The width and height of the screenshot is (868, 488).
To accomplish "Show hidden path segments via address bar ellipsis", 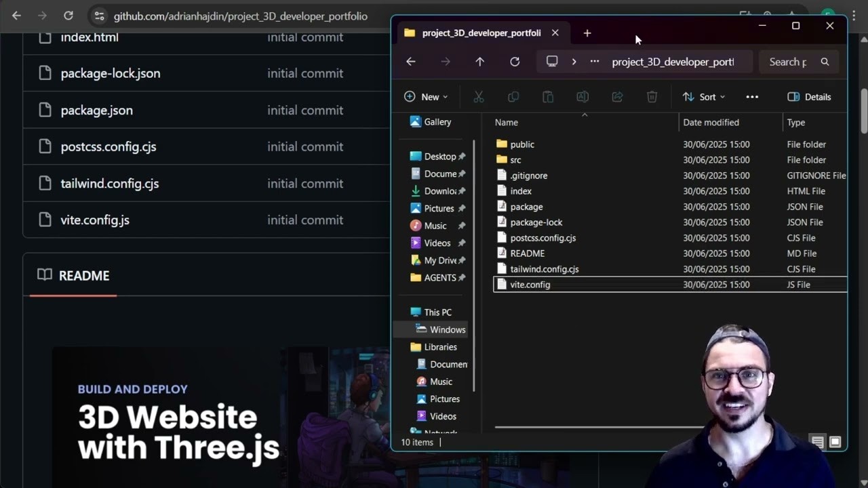I will [x=595, y=62].
